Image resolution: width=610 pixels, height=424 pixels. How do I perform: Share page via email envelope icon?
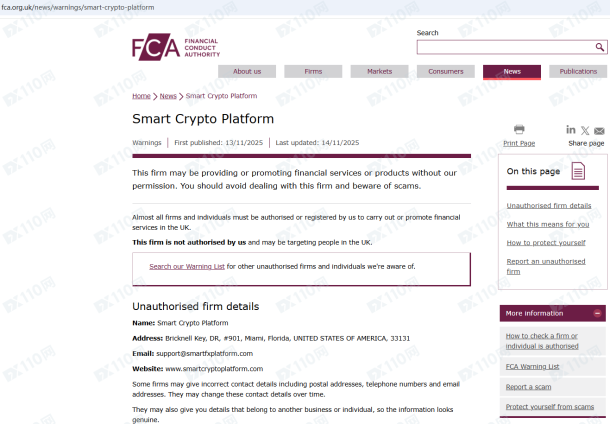click(599, 130)
